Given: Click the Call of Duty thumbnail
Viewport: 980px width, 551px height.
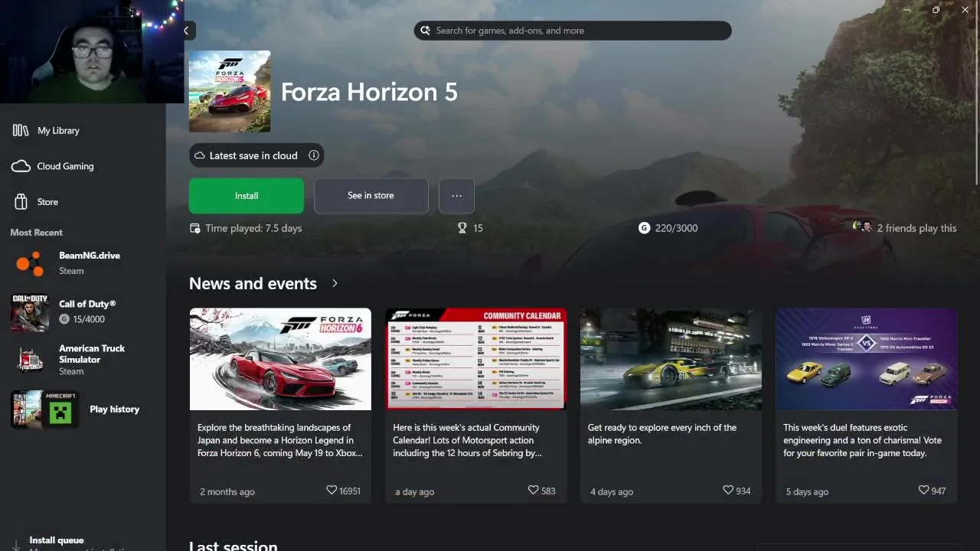Looking at the screenshot, I should 30,312.
